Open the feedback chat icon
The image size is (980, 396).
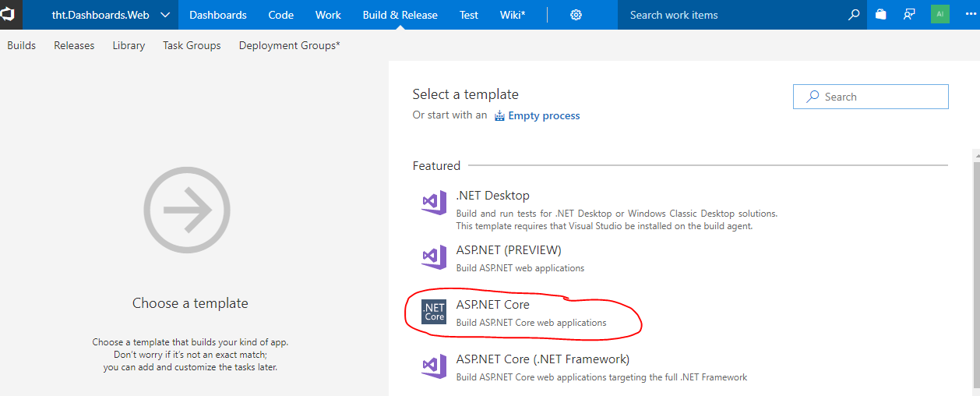click(909, 15)
